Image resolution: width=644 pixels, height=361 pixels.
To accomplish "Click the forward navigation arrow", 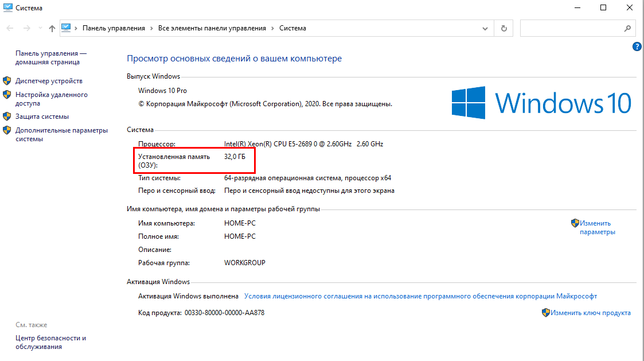I will click(x=27, y=28).
